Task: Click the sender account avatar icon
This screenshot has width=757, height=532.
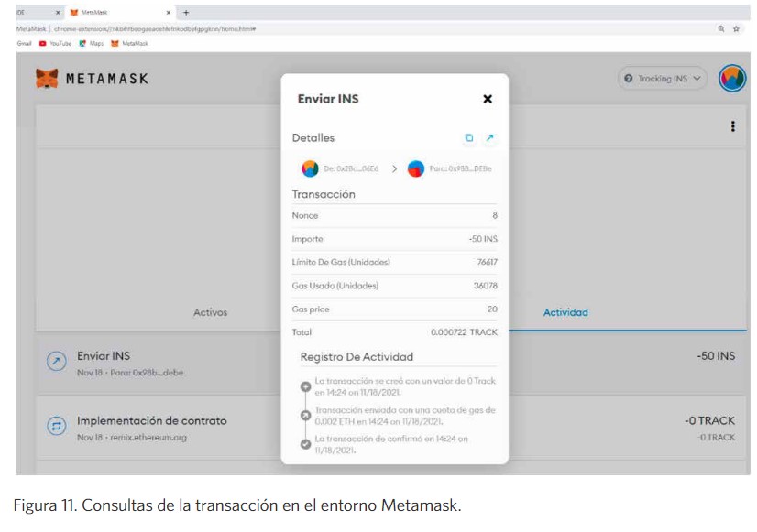Action: [x=310, y=168]
